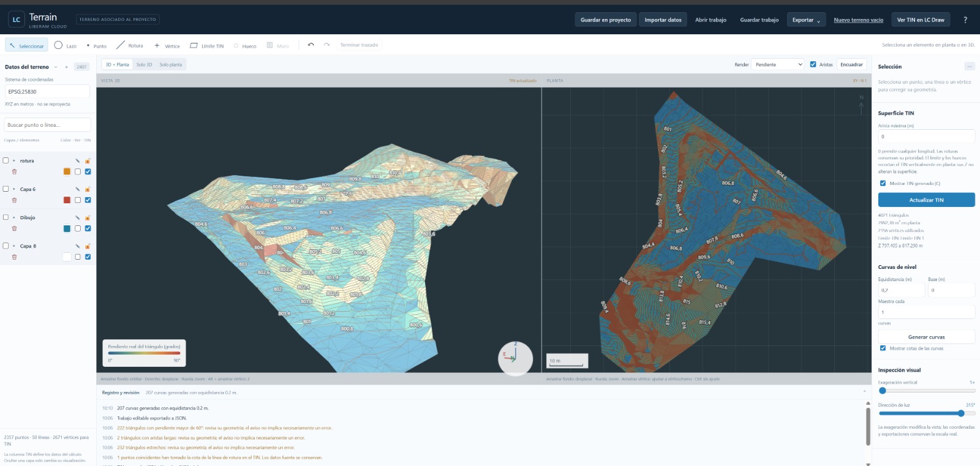This screenshot has width=980, height=466.
Task: Click the undo arrow in the toolbar
Action: 311,45
